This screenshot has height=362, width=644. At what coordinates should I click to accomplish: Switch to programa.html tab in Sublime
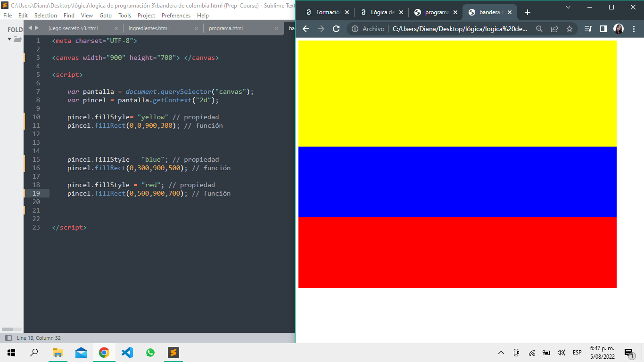(x=226, y=28)
